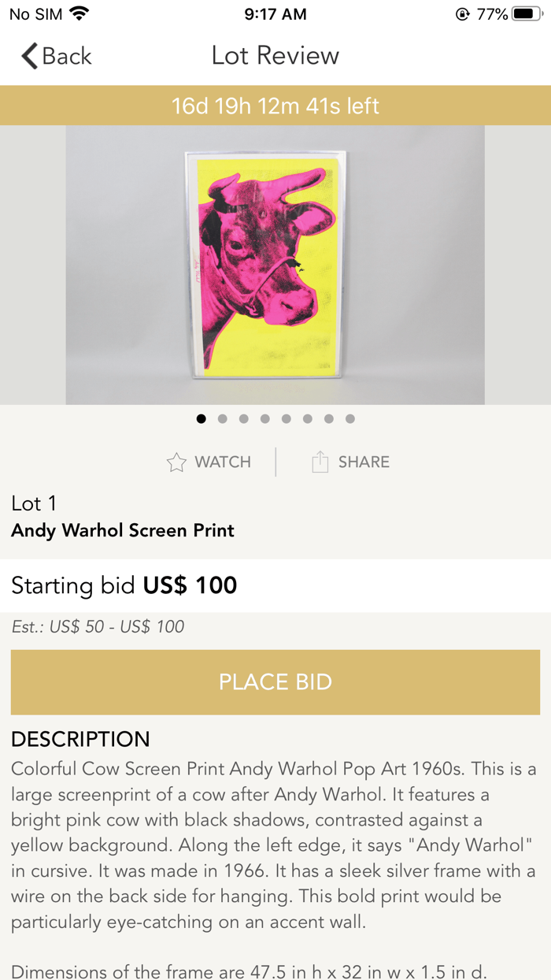551x980 pixels.
Task: Tap the Watch star icon
Action: [176, 462]
